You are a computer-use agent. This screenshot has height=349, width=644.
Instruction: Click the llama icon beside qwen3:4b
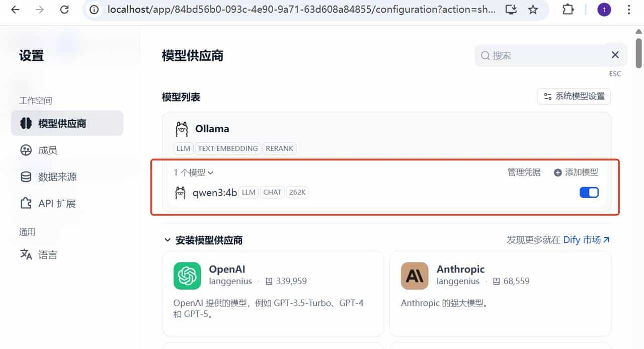(180, 193)
